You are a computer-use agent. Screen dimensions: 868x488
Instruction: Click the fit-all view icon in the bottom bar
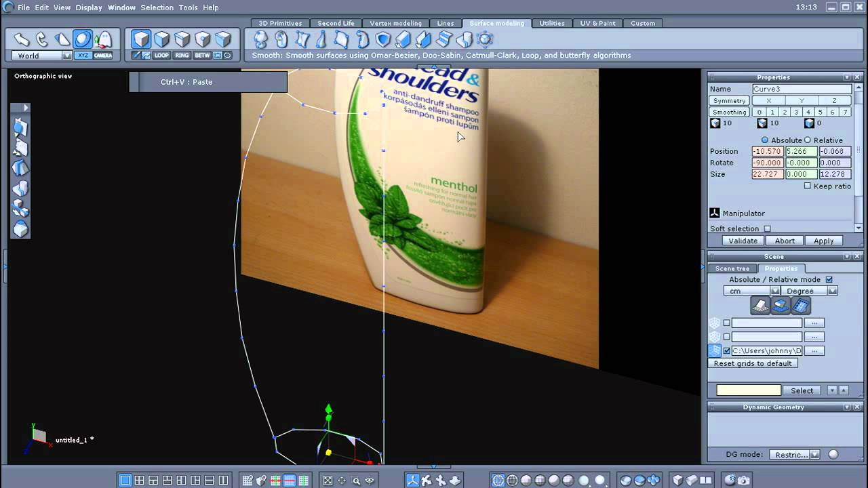tap(328, 481)
